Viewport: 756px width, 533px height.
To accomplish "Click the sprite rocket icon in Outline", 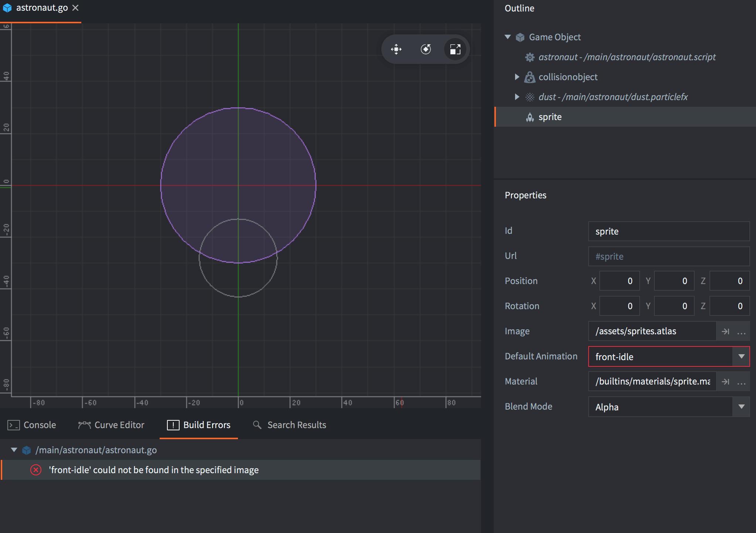I will [529, 117].
